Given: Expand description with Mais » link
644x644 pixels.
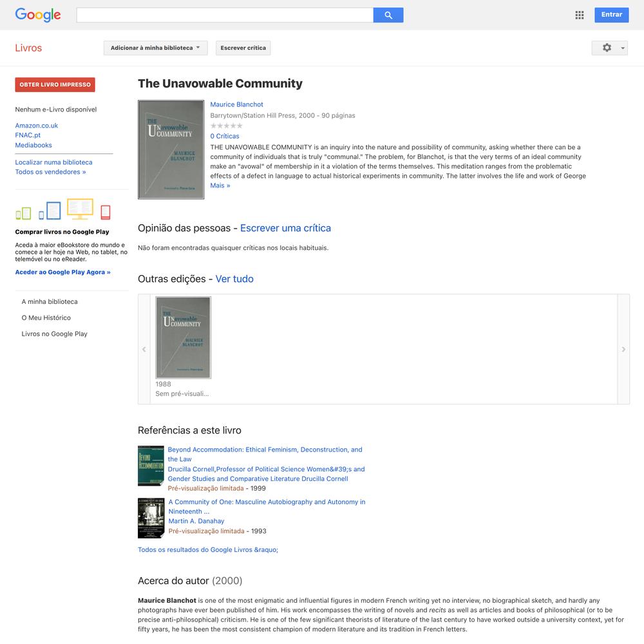Looking at the screenshot, I should click(x=220, y=185).
